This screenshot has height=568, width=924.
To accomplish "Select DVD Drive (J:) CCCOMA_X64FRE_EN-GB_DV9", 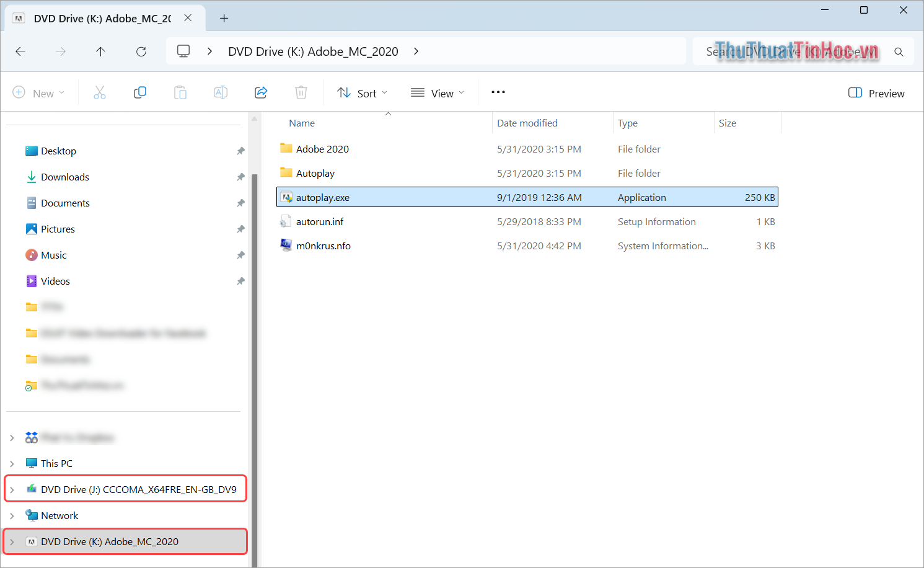I will click(139, 489).
